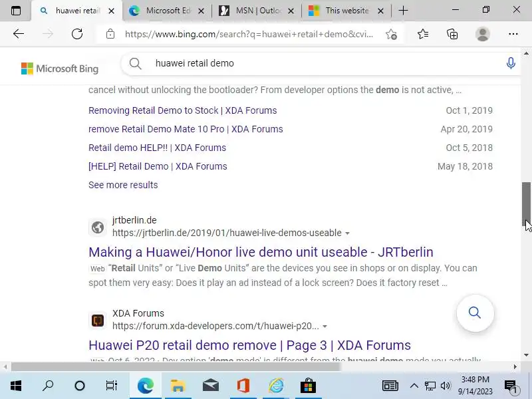Close the huawei retail demo tab

click(x=111, y=11)
